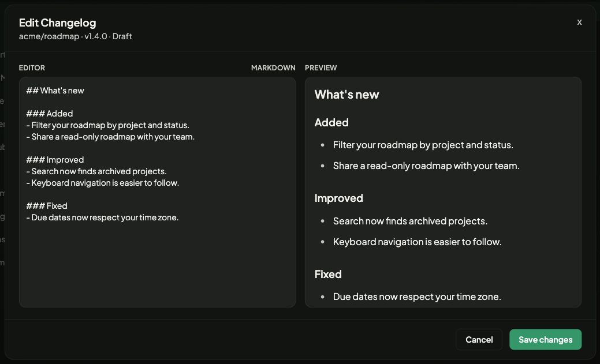600x364 pixels.
Task: Click '- Share a read-only roadmap' editor line
Action: click(x=110, y=137)
